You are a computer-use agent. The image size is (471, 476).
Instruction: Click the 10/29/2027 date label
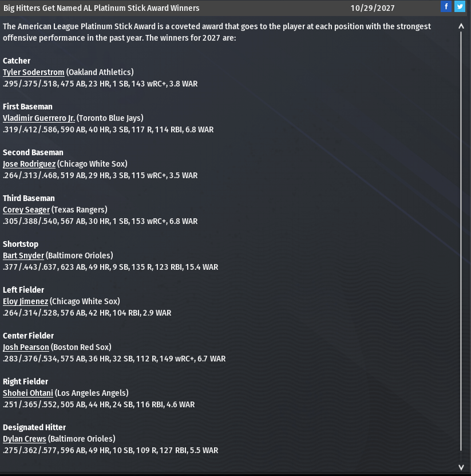[373, 8]
